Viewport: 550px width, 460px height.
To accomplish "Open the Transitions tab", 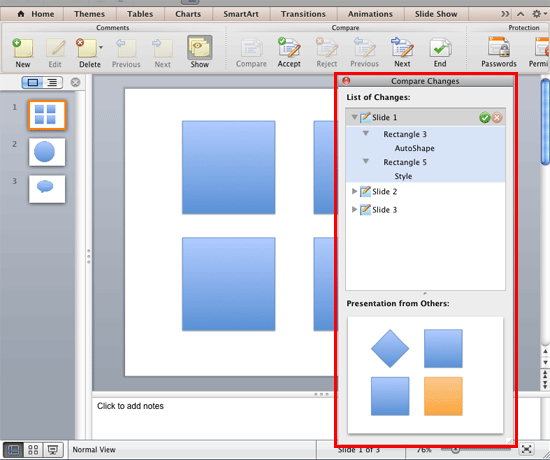I will coord(303,14).
